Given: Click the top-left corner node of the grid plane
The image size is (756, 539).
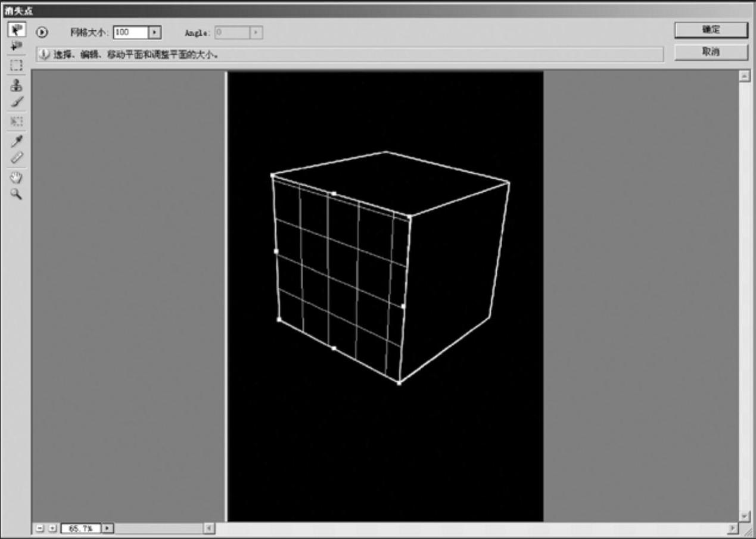Looking at the screenshot, I should [273, 176].
